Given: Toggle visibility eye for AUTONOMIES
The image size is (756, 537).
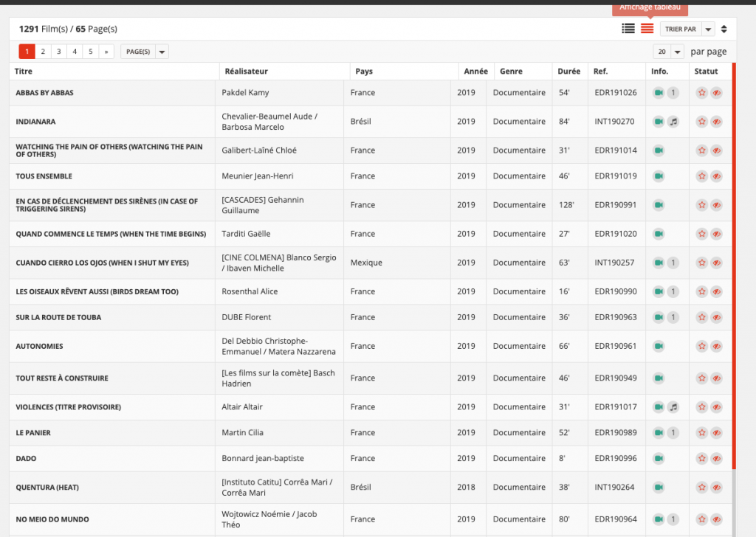Looking at the screenshot, I should pyautogui.click(x=716, y=347).
